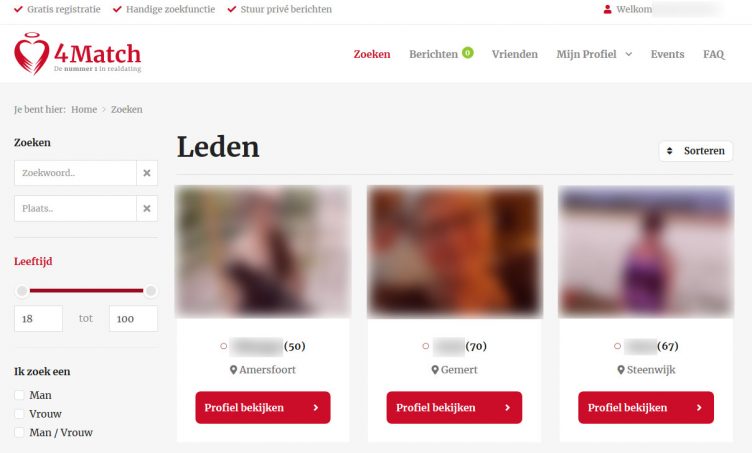Image resolution: width=752 pixels, height=453 pixels.
Task: Tick the Man checkbox
Action: point(19,395)
